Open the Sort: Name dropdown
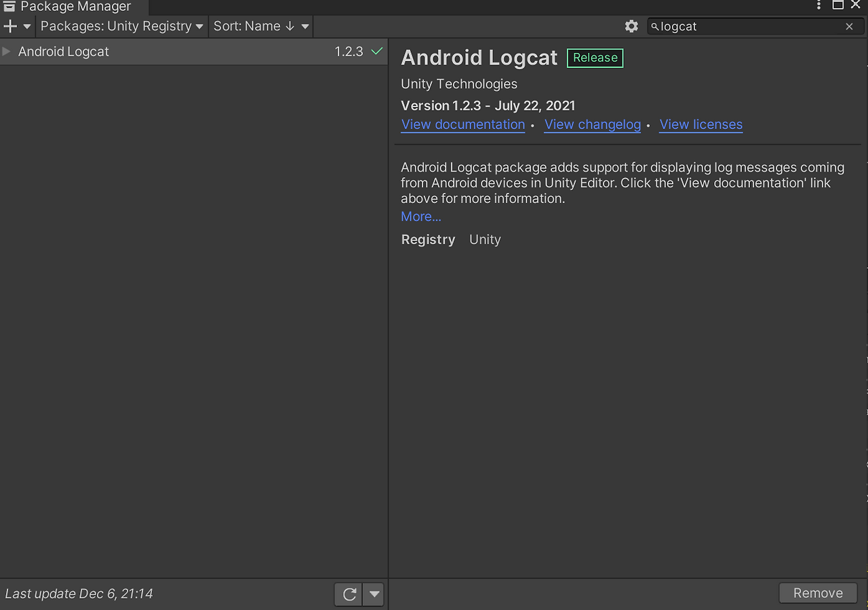Viewport: 868px width, 610px height. tap(261, 26)
